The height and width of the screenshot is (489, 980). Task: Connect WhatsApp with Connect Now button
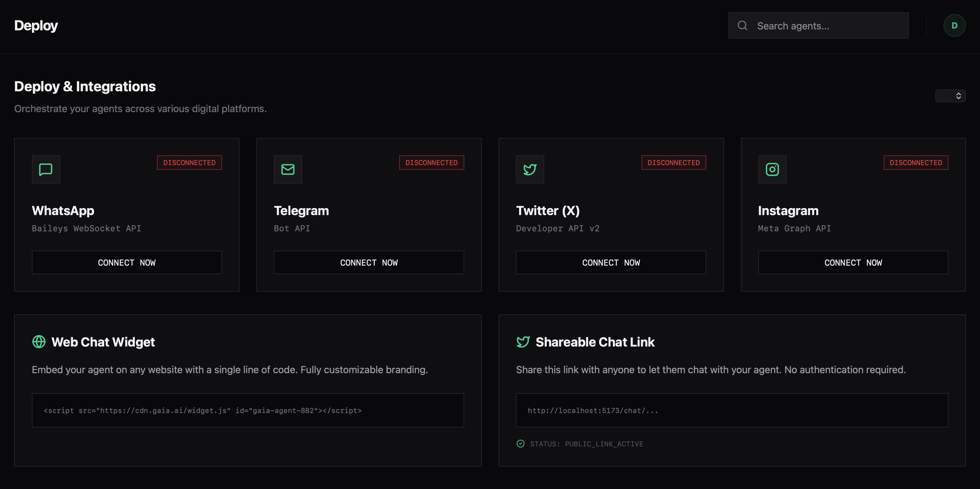coord(127,262)
